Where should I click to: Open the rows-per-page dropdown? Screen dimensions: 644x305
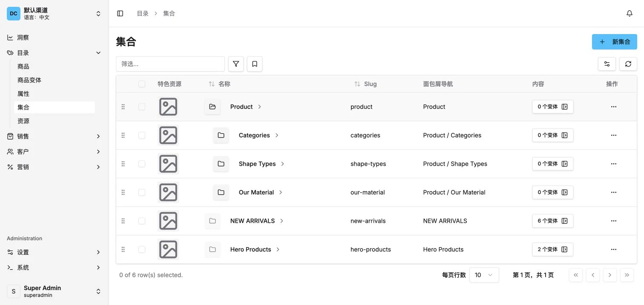[484, 275]
